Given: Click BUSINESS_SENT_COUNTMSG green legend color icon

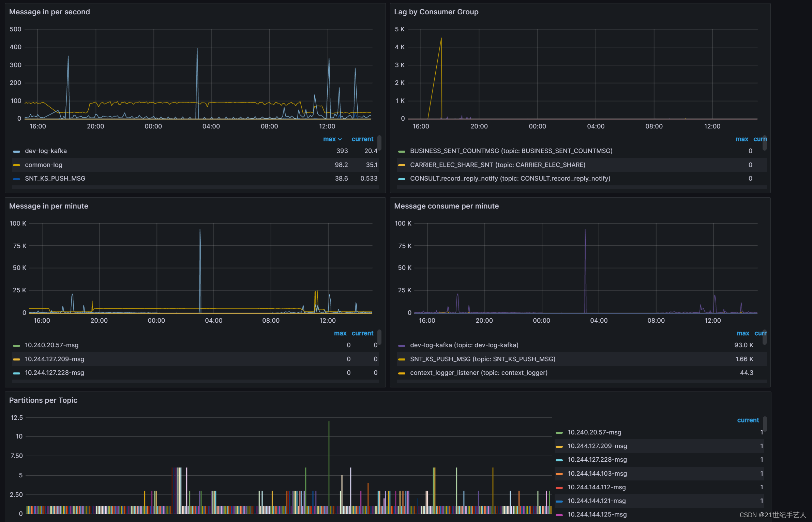Looking at the screenshot, I should tap(402, 151).
